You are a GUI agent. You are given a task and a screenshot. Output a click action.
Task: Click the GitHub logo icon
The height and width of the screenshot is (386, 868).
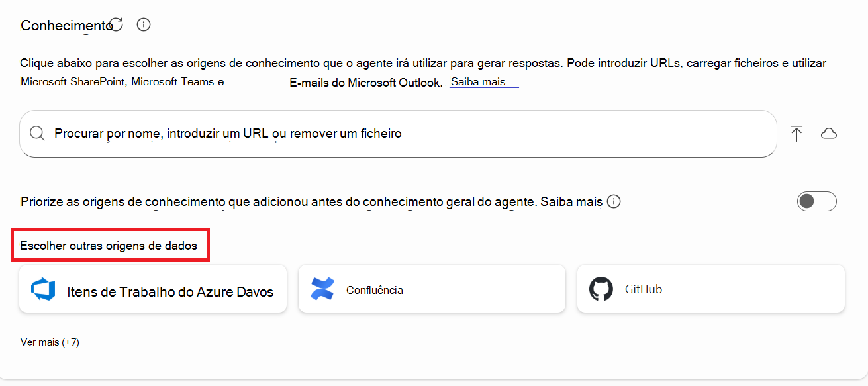coord(601,288)
